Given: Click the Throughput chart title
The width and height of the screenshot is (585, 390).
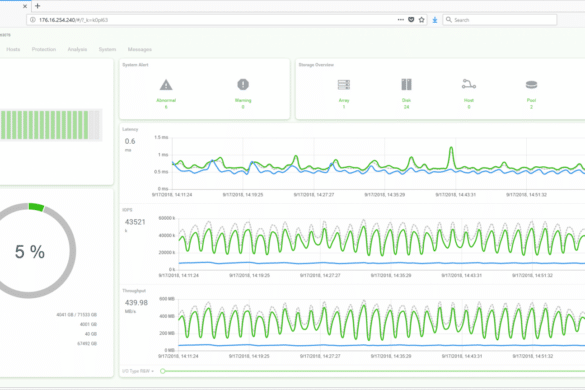Looking at the screenshot, I should click(x=134, y=291).
